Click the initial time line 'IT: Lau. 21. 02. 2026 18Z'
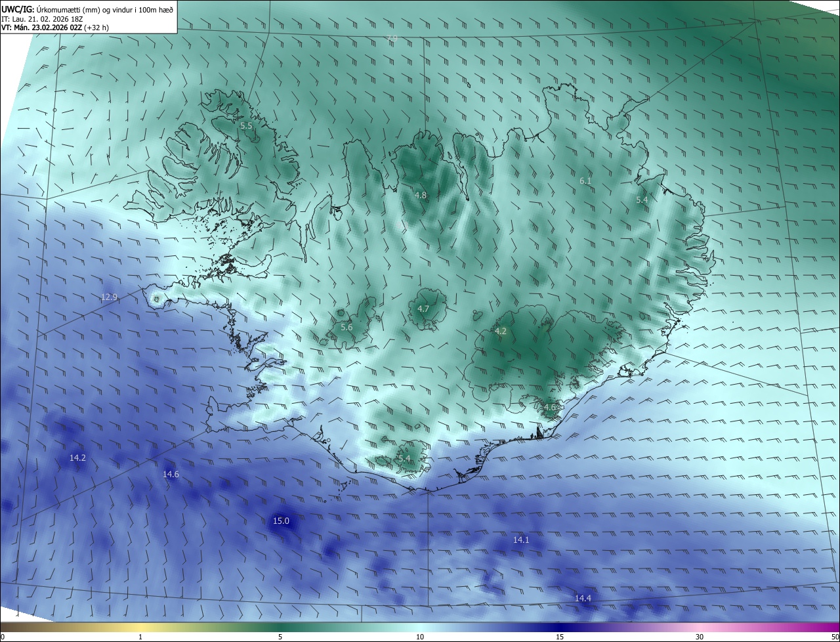Image resolution: width=840 pixels, height=642 pixels. [x=43, y=18]
